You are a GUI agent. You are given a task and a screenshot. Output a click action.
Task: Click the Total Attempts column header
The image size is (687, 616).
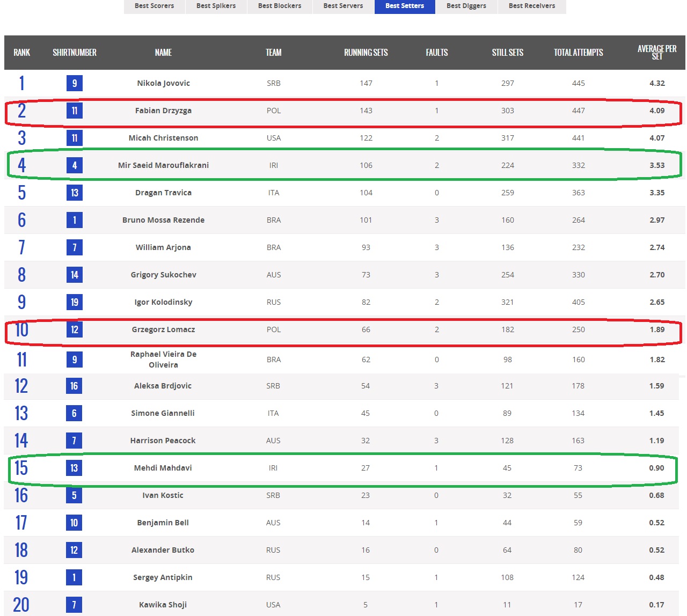coord(578,53)
